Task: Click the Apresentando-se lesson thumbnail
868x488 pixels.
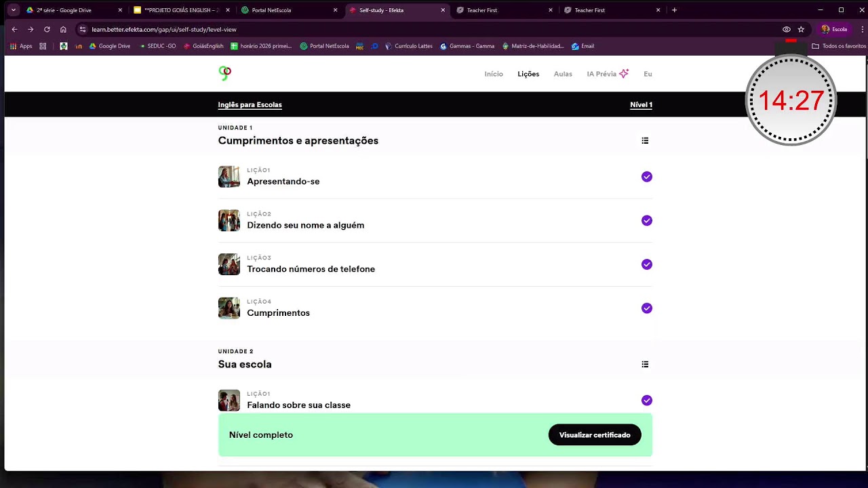Action: click(x=229, y=177)
